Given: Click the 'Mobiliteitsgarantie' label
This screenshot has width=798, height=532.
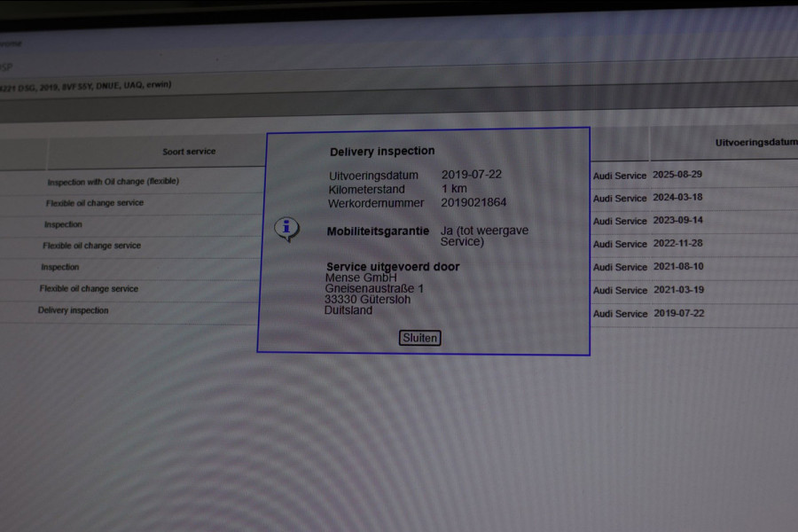Looking at the screenshot, I should [x=378, y=231].
